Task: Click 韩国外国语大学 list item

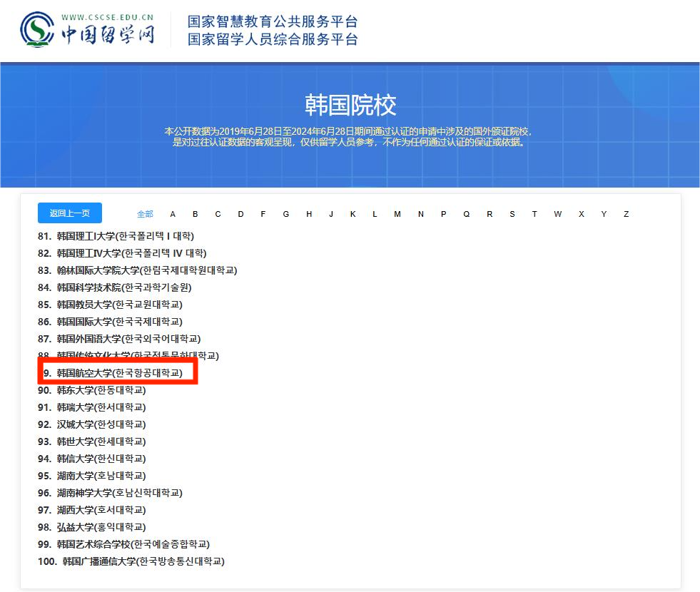Action: coord(128,339)
